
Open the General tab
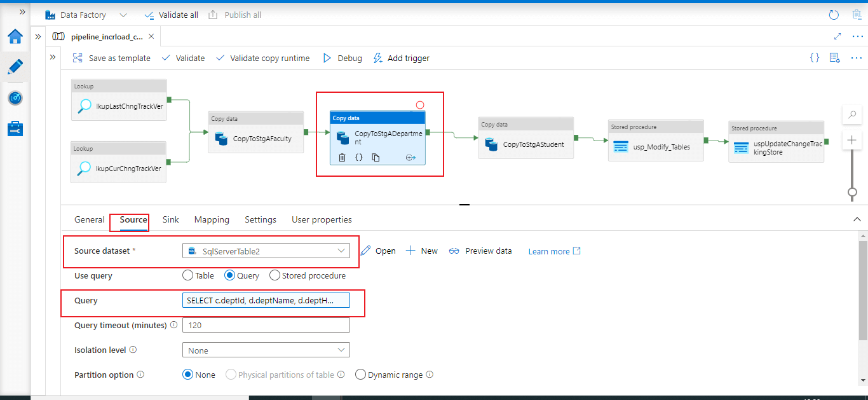coord(90,219)
